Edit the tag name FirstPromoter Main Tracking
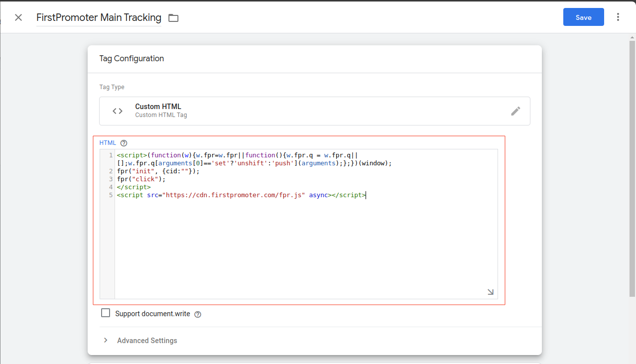The width and height of the screenshot is (636, 364). [99, 17]
